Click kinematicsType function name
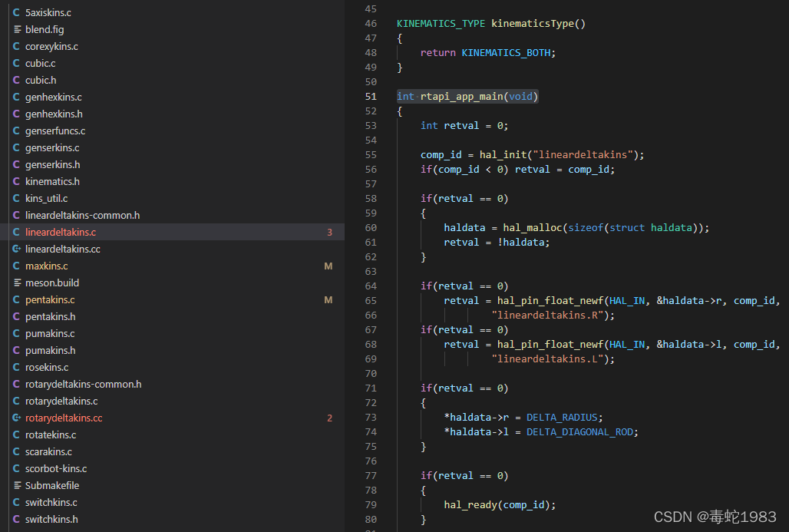 coord(533,23)
